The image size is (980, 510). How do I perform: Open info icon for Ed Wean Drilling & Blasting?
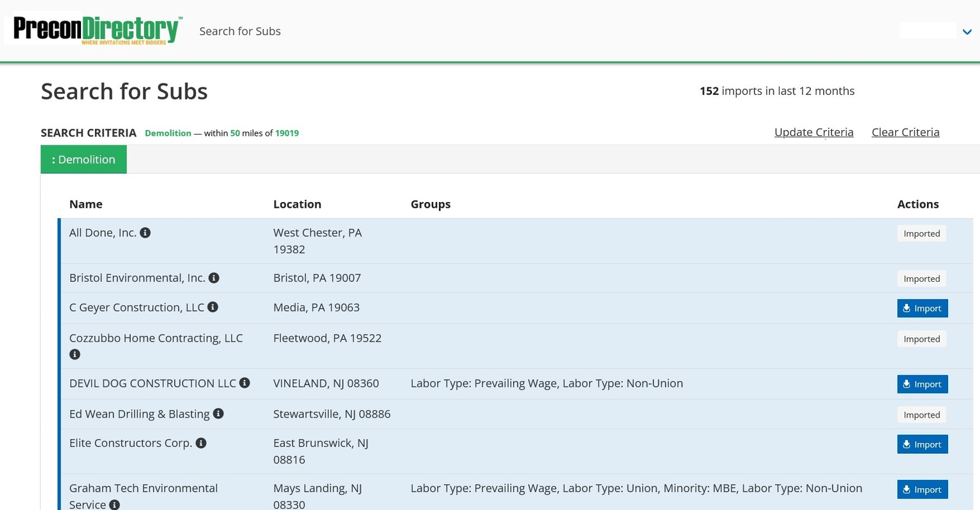(x=218, y=414)
